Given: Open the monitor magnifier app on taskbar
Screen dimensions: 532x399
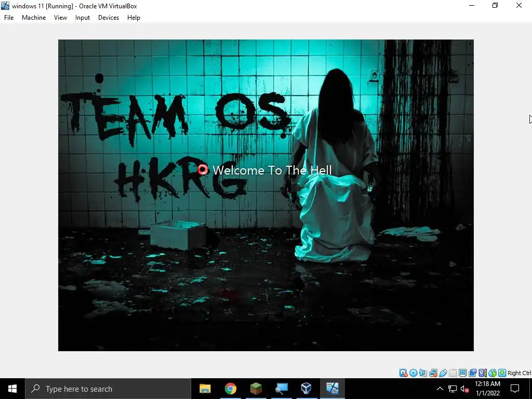Looking at the screenshot, I should tap(281, 389).
